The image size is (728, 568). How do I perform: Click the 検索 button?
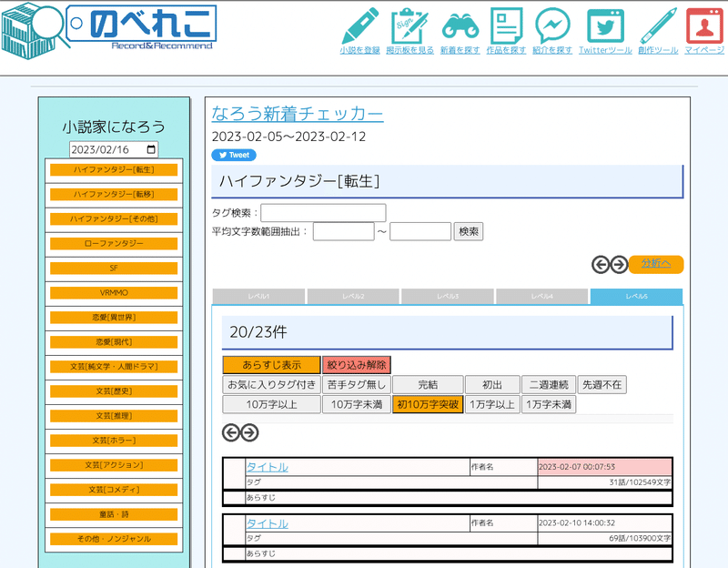pyautogui.click(x=469, y=231)
